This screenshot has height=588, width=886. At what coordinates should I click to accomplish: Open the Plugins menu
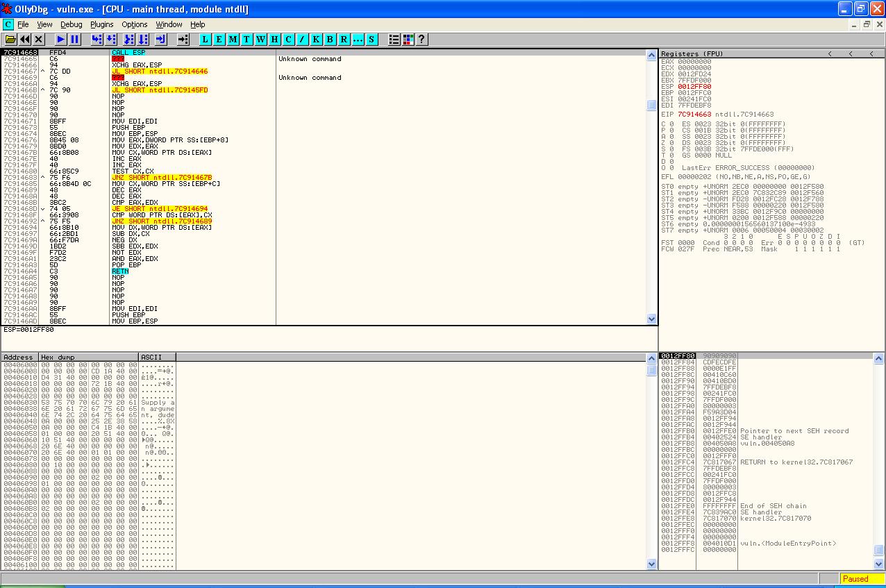pyautogui.click(x=101, y=24)
